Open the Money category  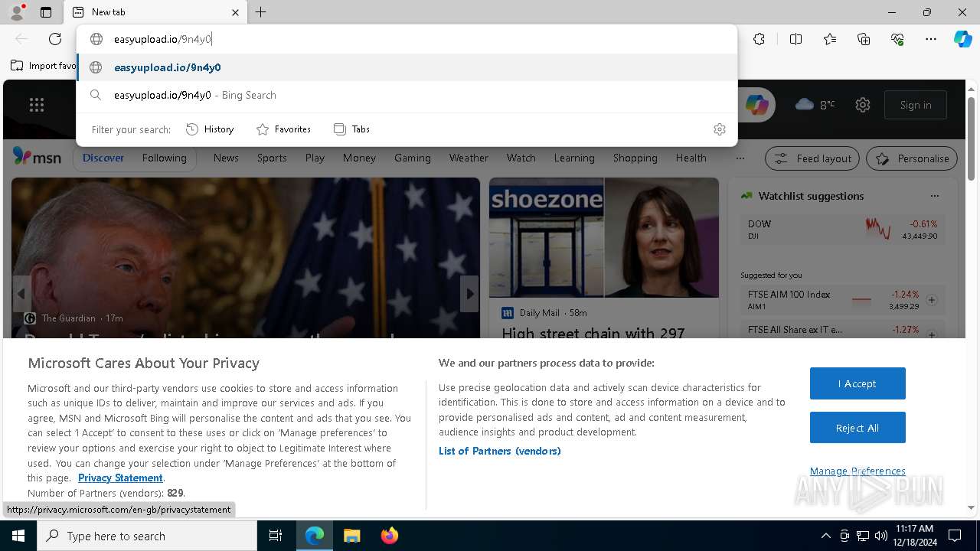pyautogui.click(x=359, y=158)
